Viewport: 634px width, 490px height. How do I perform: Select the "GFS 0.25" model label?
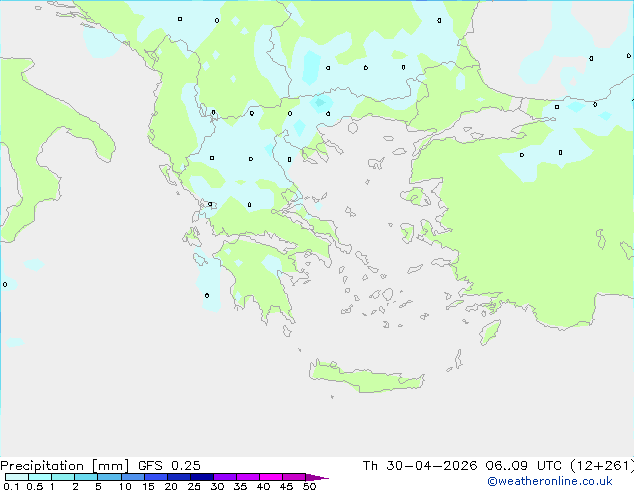(x=169, y=466)
